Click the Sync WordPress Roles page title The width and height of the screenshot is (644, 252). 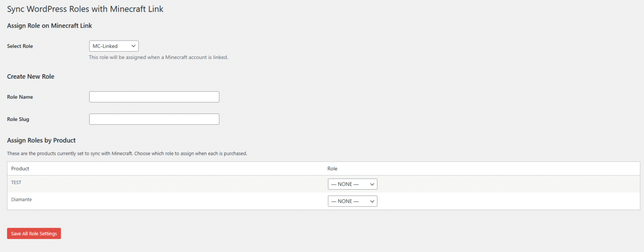tap(85, 9)
